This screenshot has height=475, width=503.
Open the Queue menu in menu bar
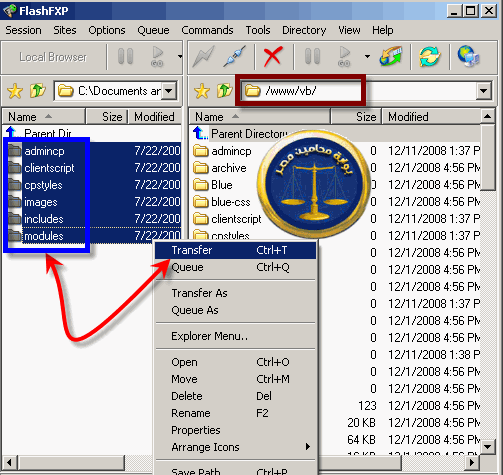(153, 30)
